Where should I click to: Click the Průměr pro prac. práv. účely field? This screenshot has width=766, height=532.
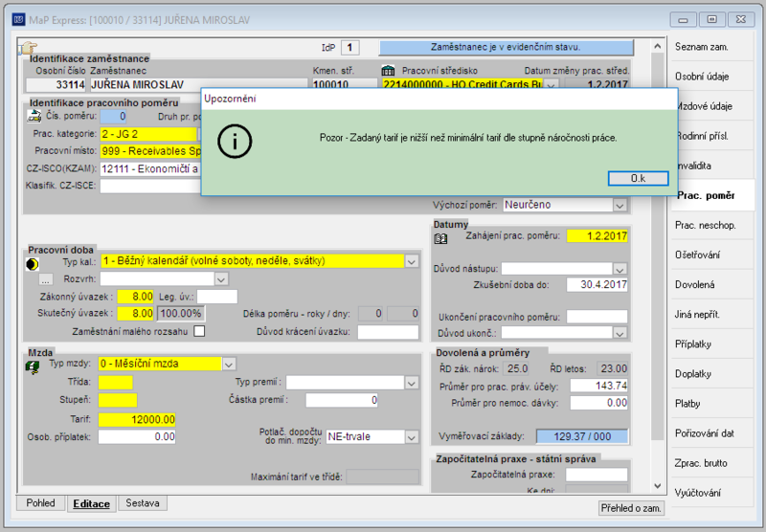599,386
